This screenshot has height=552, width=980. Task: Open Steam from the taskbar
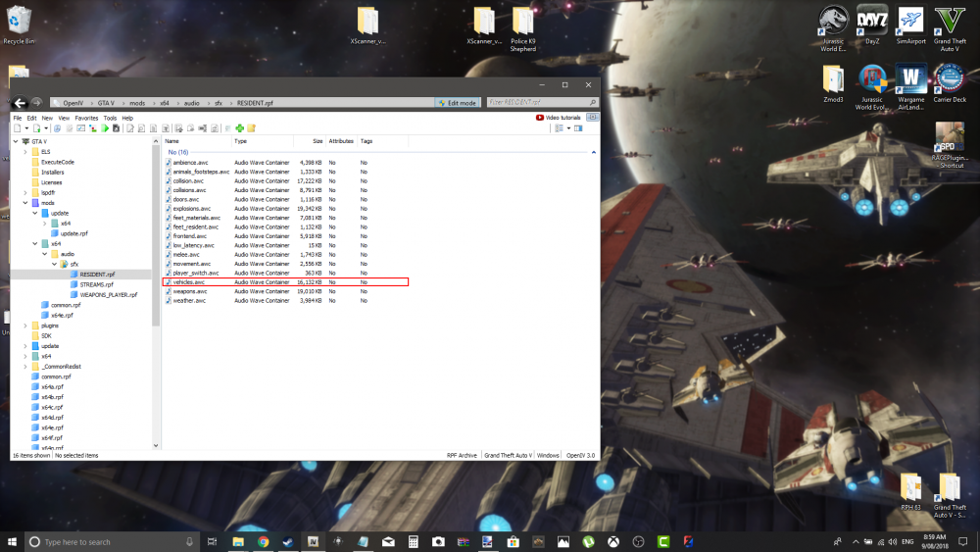pos(288,541)
